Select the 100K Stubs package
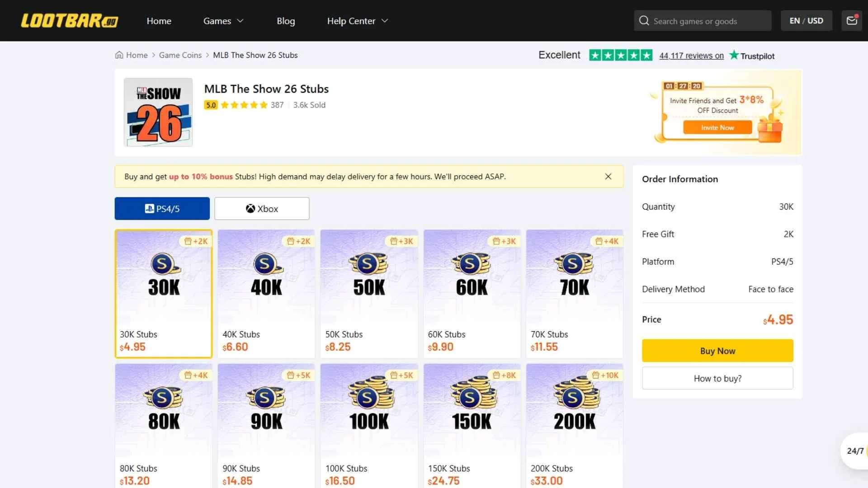The width and height of the screenshot is (868, 488). point(369,426)
